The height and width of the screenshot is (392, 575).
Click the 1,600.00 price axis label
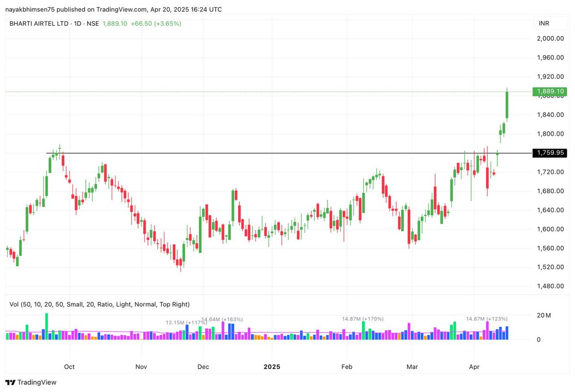tap(550, 229)
